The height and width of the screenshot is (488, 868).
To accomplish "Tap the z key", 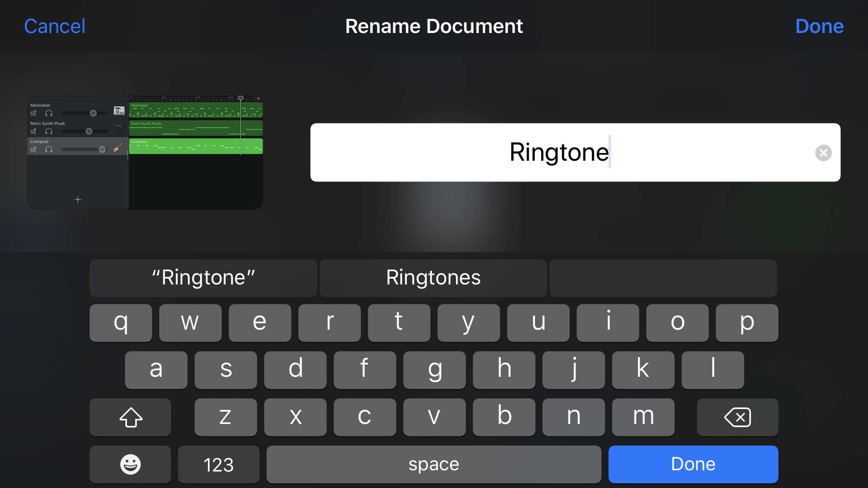I will [226, 417].
